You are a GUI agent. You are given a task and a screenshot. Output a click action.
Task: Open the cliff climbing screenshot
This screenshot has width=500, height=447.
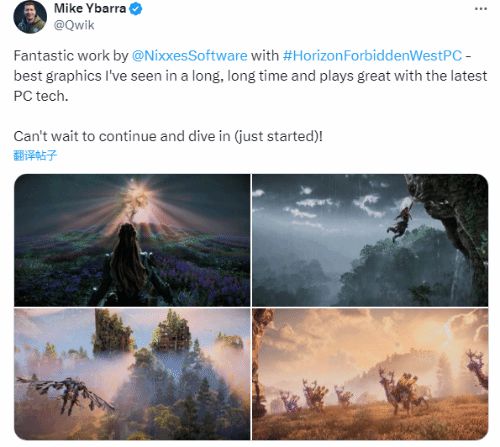(x=370, y=240)
